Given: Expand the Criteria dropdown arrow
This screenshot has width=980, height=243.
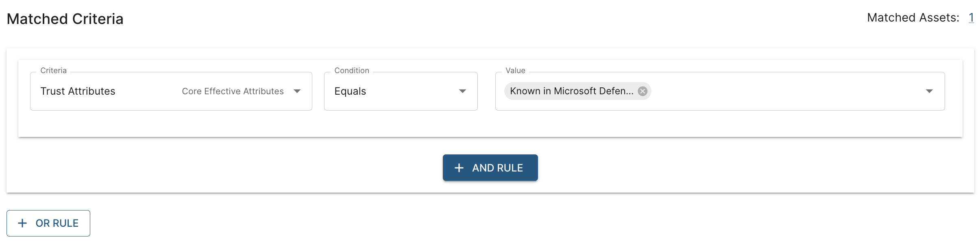Looking at the screenshot, I should (x=297, y=91).
